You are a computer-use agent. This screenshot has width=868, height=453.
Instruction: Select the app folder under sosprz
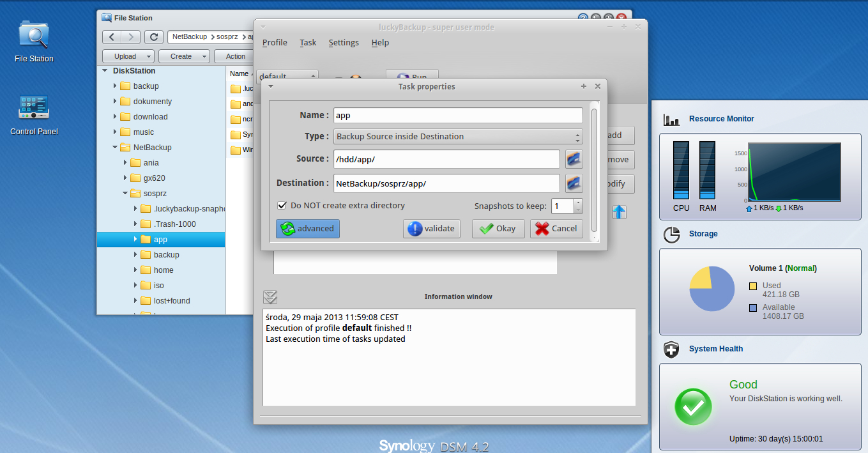coord(161,240)
